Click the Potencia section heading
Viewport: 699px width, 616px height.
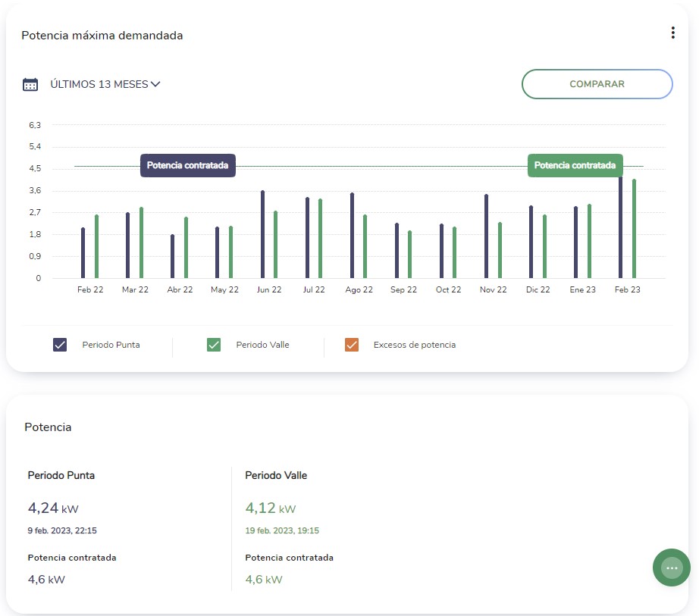[x=48, y=427]
